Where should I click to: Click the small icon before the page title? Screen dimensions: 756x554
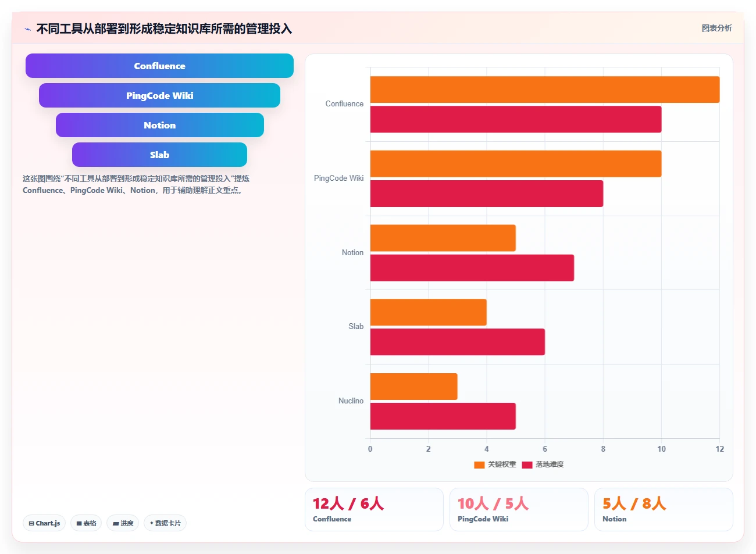27,29
